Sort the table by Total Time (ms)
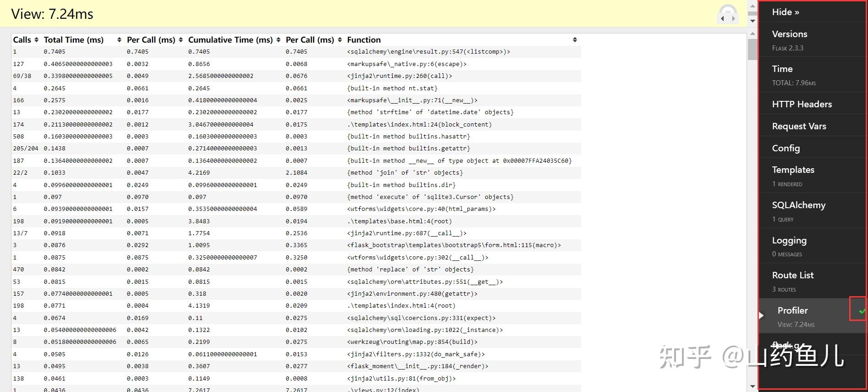 (119, 40)
